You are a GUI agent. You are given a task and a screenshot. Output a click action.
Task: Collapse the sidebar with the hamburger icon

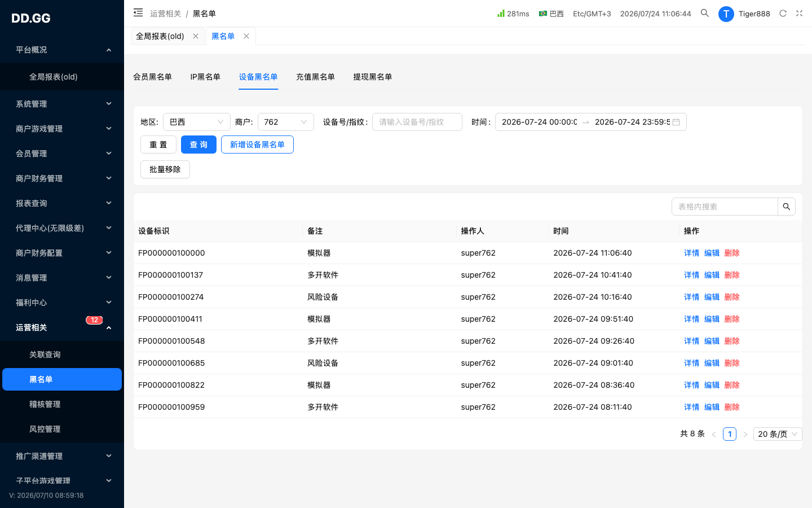tap(138, 12)
